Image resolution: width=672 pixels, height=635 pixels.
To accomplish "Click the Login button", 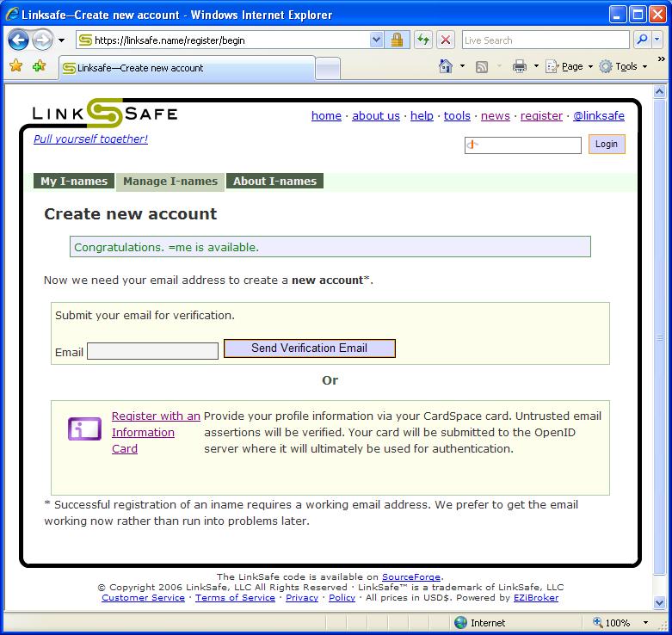I will coord(607,144).
